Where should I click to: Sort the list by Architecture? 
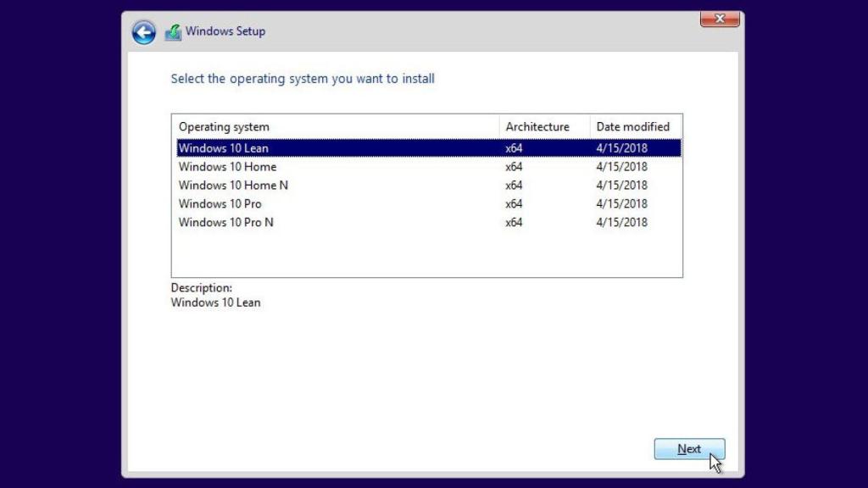coord(539,126)
